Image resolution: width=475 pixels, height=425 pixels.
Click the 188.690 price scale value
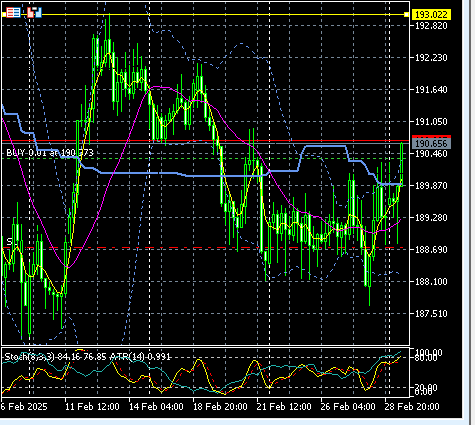tap(431, 250)
